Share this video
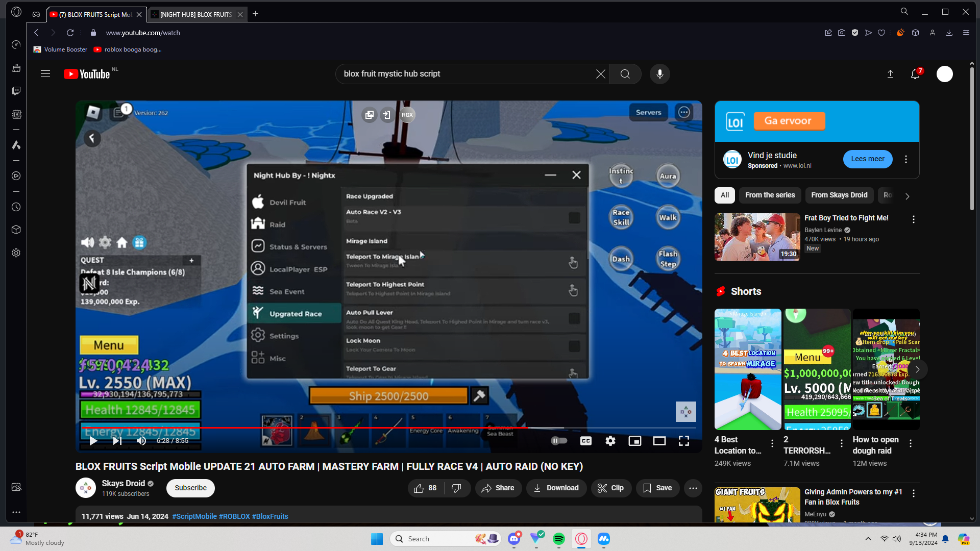This screenshot has width=980, height=551. [x=498, y=488]
